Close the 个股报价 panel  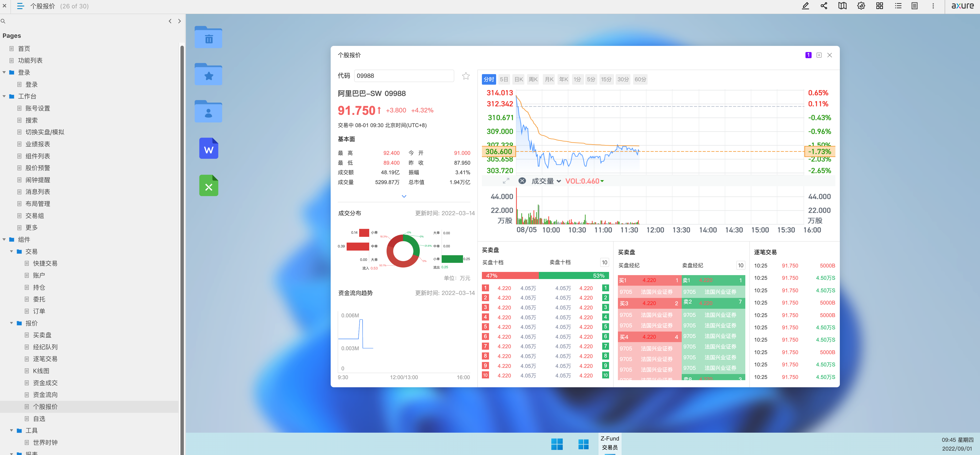point(829,55)
